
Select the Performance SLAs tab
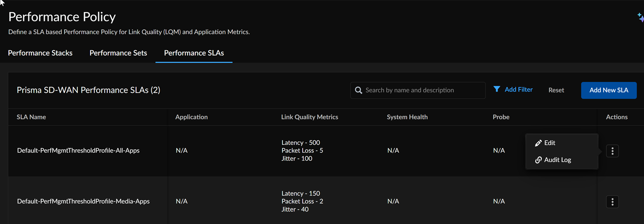194,53
